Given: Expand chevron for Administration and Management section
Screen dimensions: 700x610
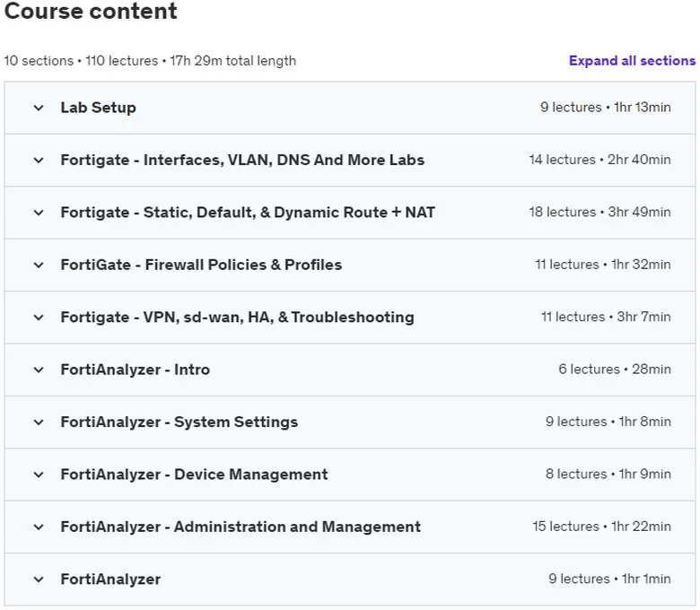Looking at the screenshot, I should [39, 527].
